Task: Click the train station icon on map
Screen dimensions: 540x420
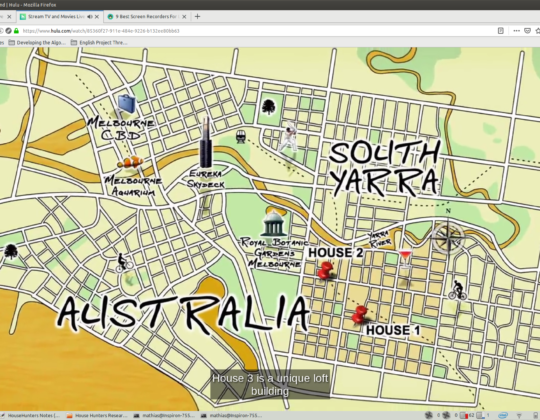Action: click(x=241, y=137)
